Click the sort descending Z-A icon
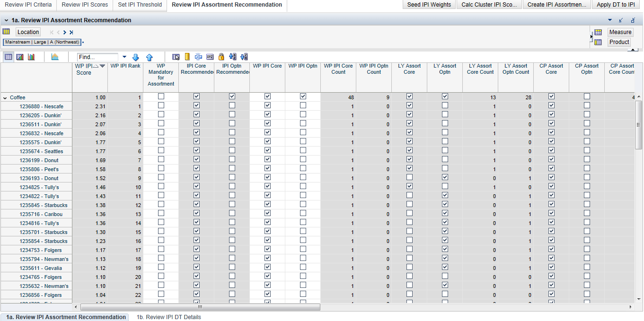This screenshot has width=644, height=321. [244, 57]
